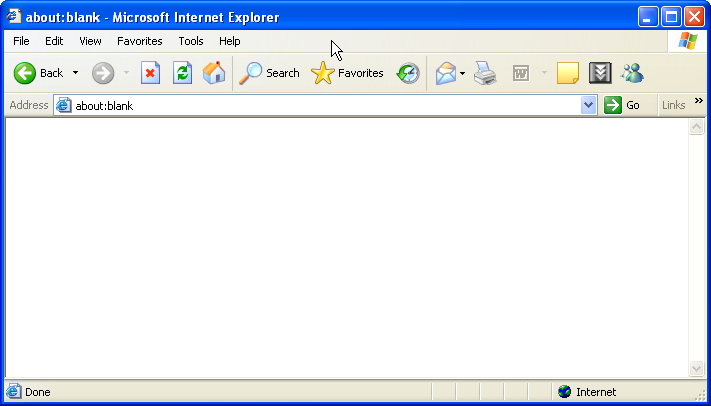Click the IE icon in status bar
Screen dimensions: 711x406
pyautogui.click(x=13, y=391)
